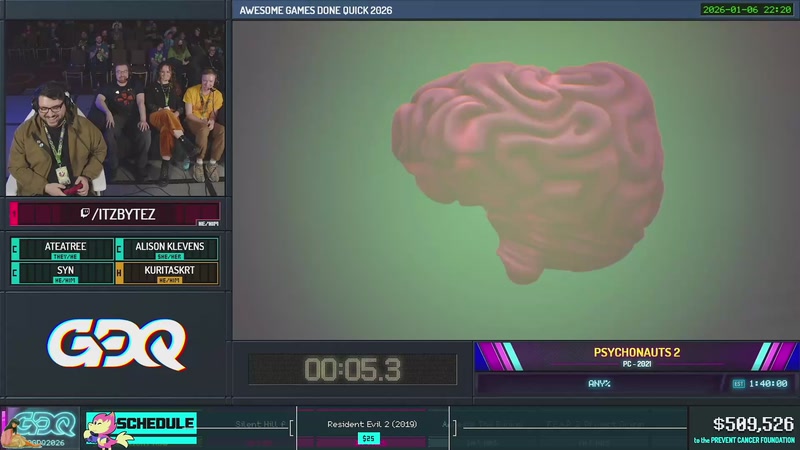
Task: Click the C badge beside ALISON KLEVENS
Action: coord(119,249)
